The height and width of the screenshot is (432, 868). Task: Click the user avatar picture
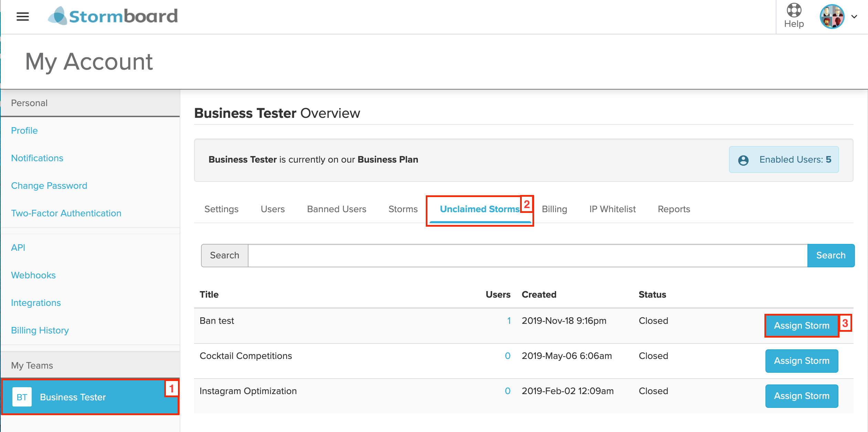pyautogui.click(x=832, y=17)
